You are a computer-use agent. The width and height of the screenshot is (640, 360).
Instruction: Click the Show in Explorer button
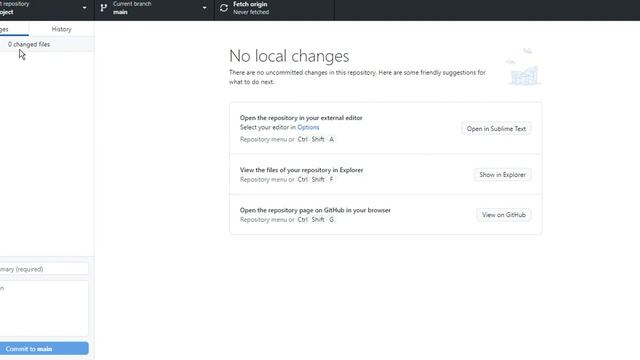click(x=502, y=175)
